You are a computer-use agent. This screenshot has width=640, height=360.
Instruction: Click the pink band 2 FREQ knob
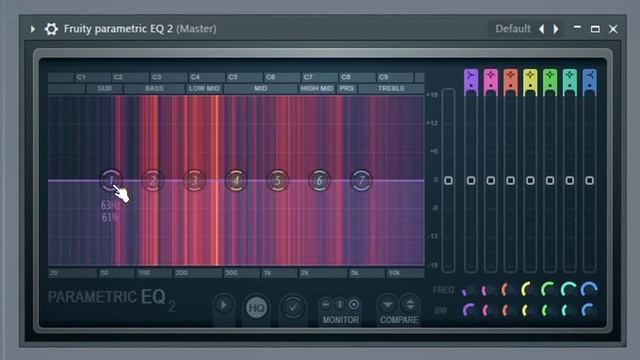(x=489, y=291)
